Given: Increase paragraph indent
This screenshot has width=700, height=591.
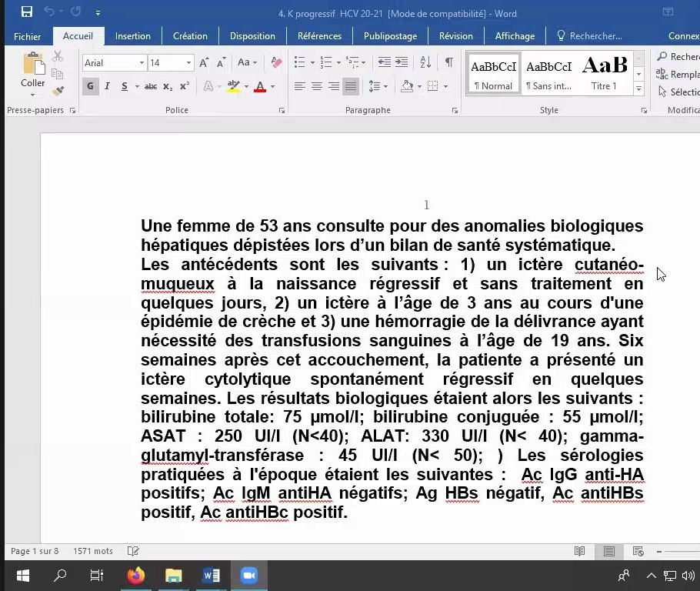Looking at the screenshot, I should (x=402, y=62).
